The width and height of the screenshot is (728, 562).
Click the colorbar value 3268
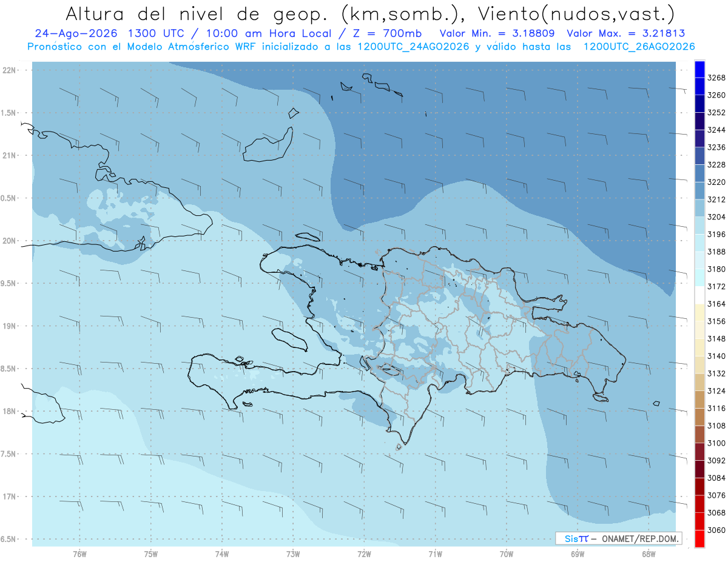click(716, 78)
